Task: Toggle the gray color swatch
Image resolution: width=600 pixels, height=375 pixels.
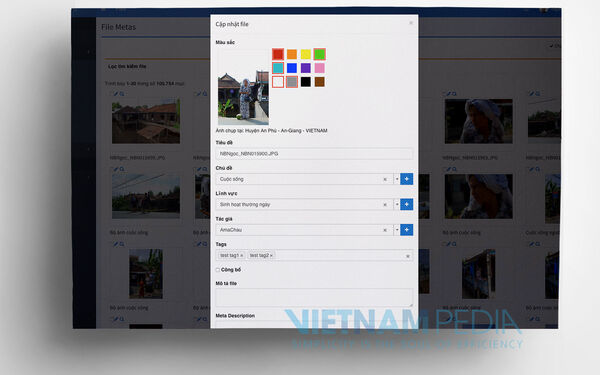Action: (292, 82)
